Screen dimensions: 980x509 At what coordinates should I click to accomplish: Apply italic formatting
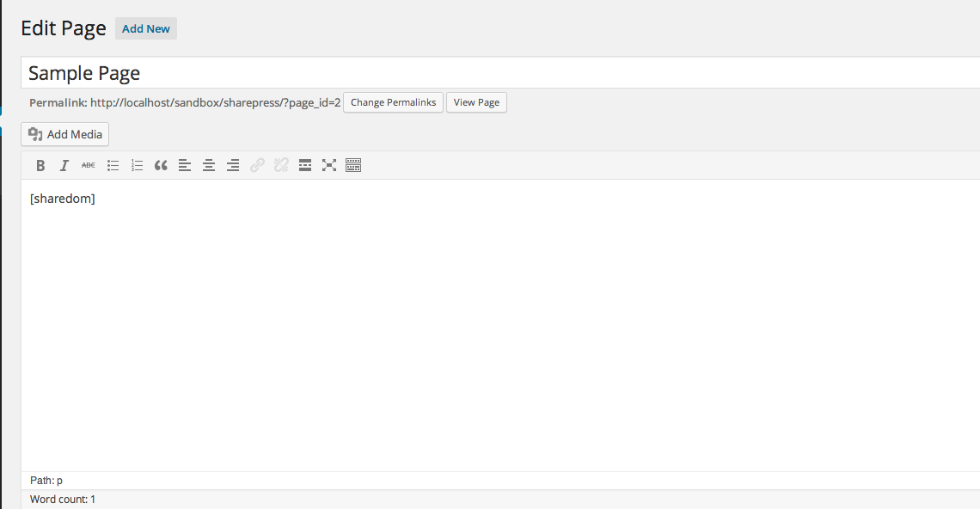point(64,166)
